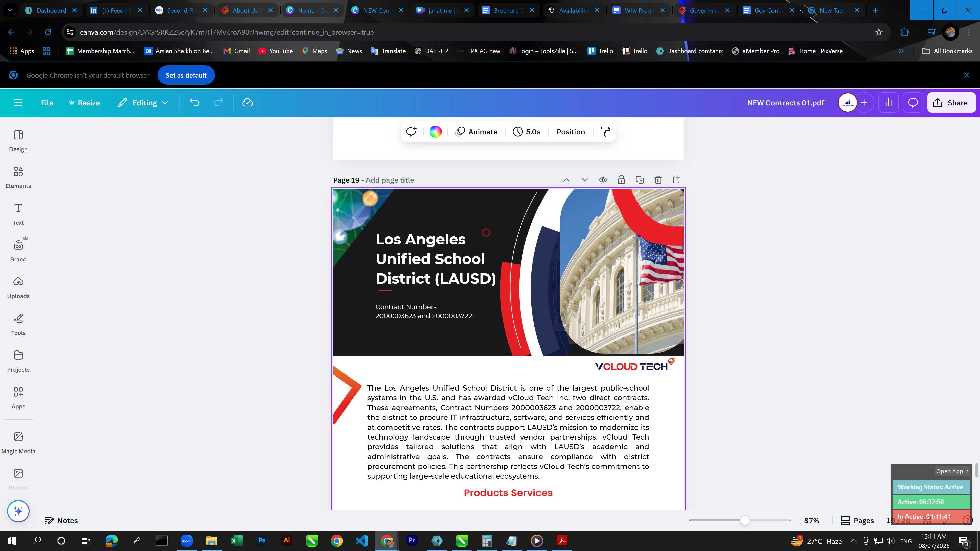
Task: Dismiss the default browser notification bar
Action: pos(966,75)
